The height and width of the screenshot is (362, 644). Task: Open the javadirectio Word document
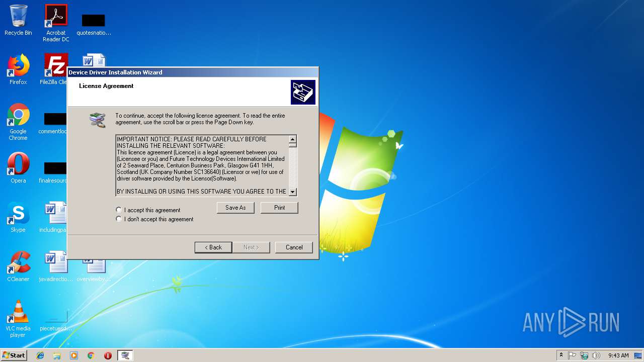[56, 266]
